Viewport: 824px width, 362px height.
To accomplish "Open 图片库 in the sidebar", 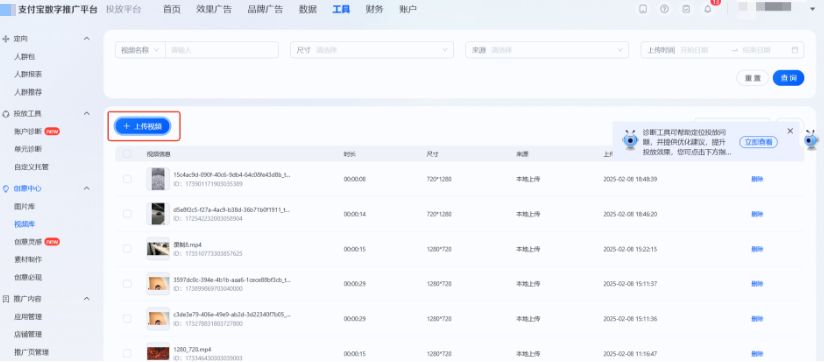I will (x=25, y=206).
